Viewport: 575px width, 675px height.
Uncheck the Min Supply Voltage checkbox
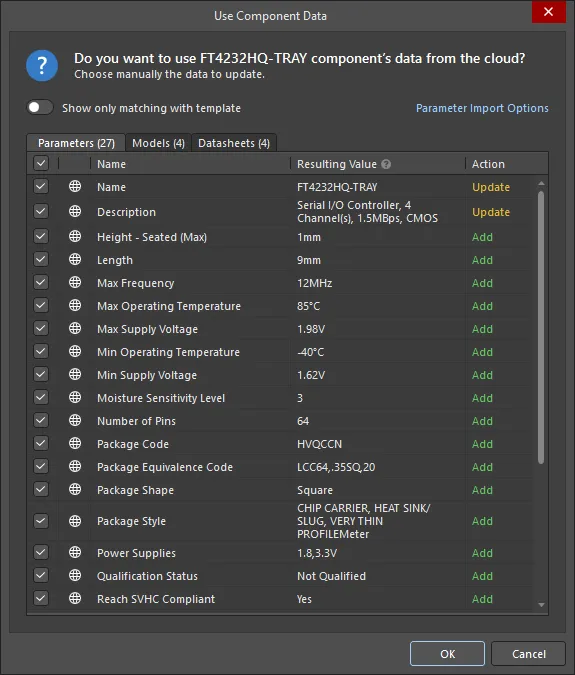(x=41, y=375)
